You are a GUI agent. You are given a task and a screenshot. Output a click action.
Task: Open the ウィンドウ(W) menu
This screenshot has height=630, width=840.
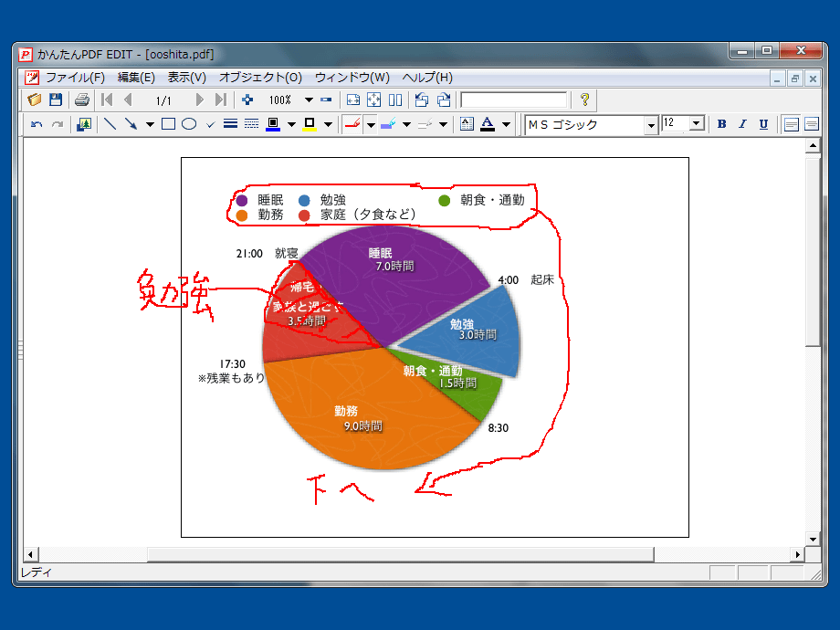click(x=352, y=78)
